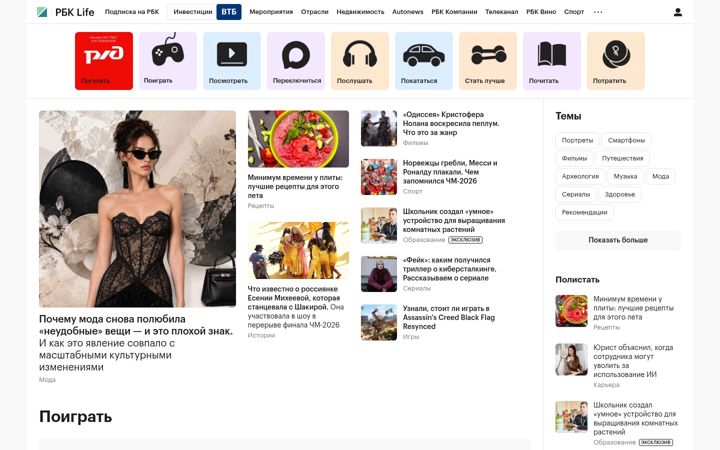The height and width of the screenshot is (450, 720).
Task: Select the Фильмы topic tag
Action: pos(574,158)
